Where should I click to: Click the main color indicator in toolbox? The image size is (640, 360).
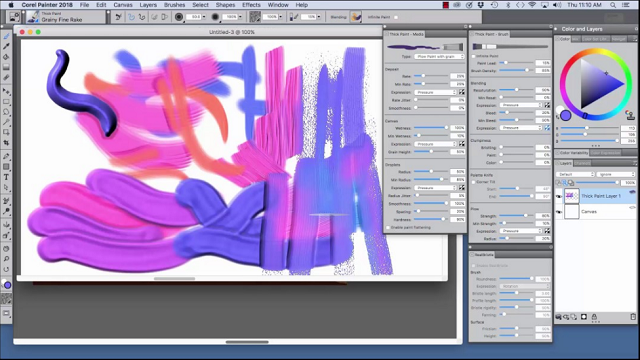[x=7, y=284]
